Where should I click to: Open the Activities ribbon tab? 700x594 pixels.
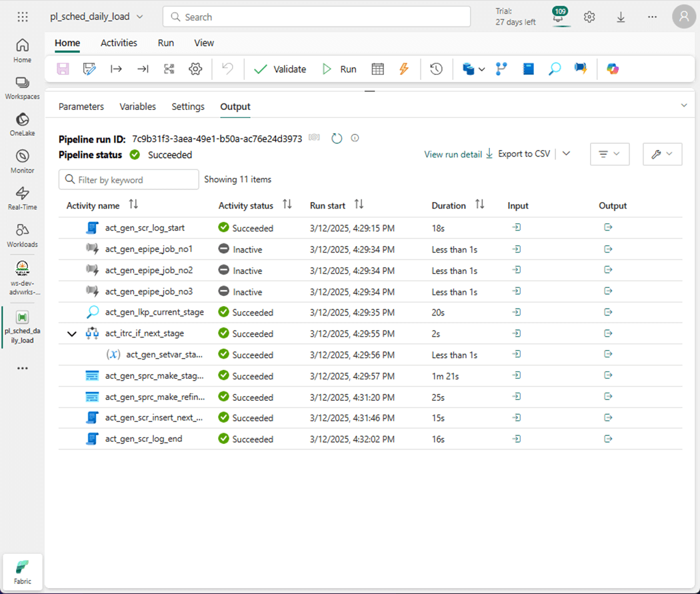pyautogui.click(x=119, y=43)
